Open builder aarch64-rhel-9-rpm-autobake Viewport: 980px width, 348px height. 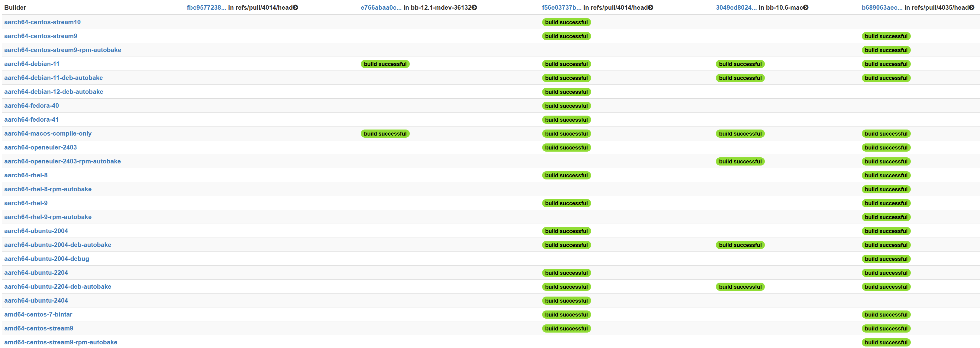click(x=48, y=217)
